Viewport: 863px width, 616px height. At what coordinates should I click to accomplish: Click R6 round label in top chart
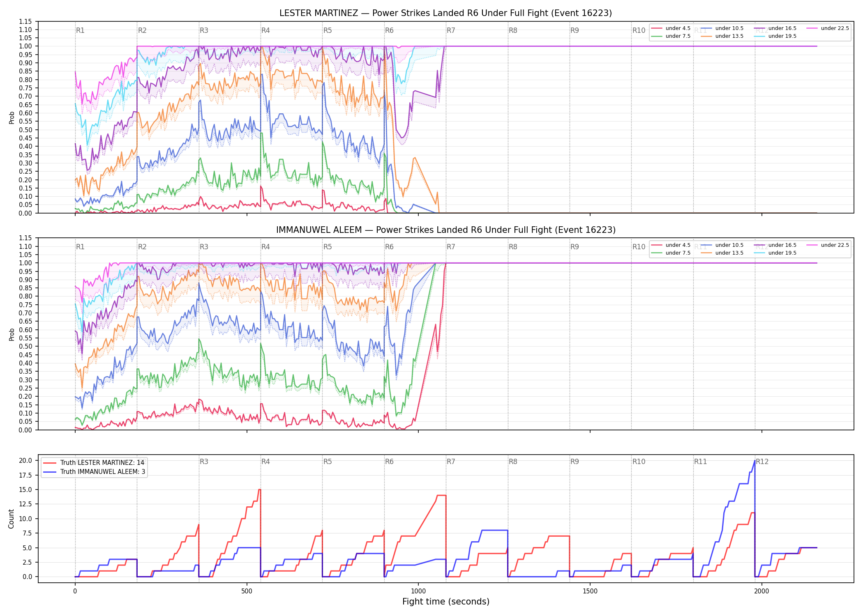pyautogui.click(x=389, y=30)
